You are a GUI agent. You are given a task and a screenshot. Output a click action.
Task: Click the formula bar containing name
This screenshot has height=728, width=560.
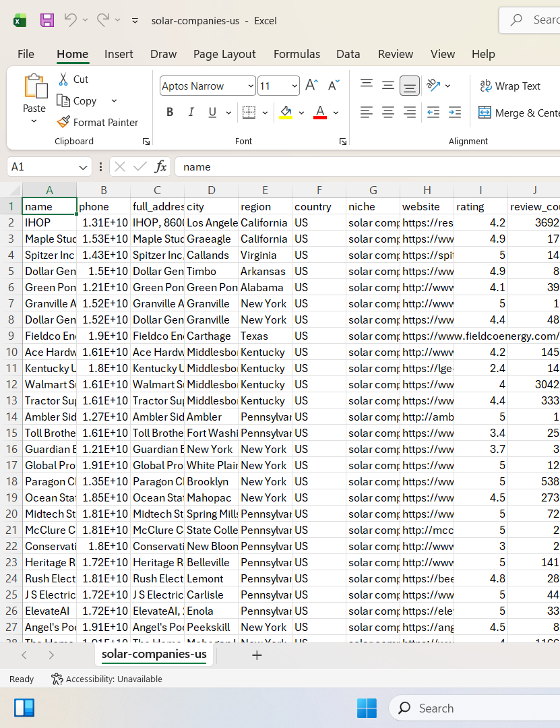[x=367, y=166]
